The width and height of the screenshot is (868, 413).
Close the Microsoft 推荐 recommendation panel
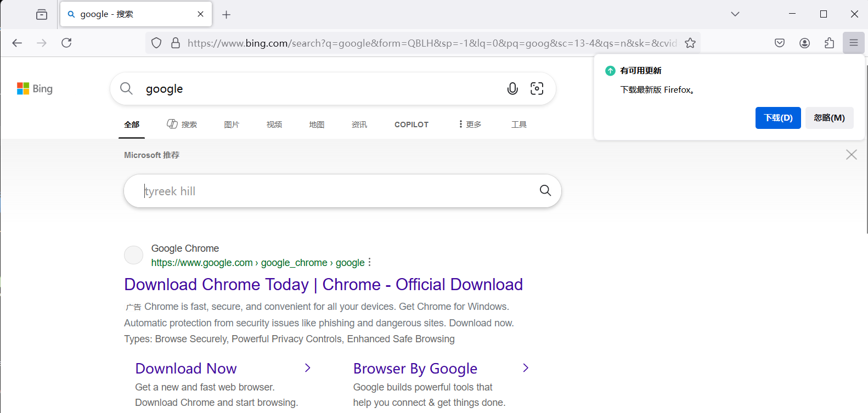[851, 155]
